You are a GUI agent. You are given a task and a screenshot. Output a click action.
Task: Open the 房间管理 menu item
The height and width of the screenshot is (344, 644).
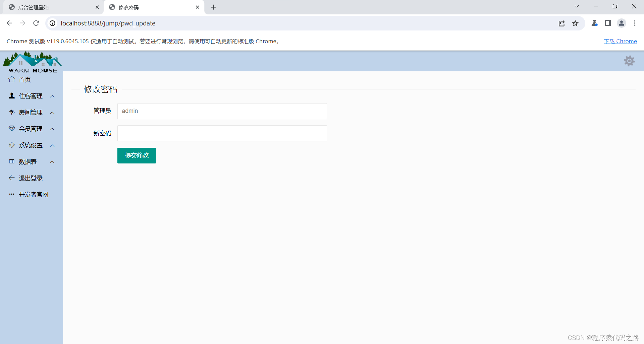(x=31, y=113)
